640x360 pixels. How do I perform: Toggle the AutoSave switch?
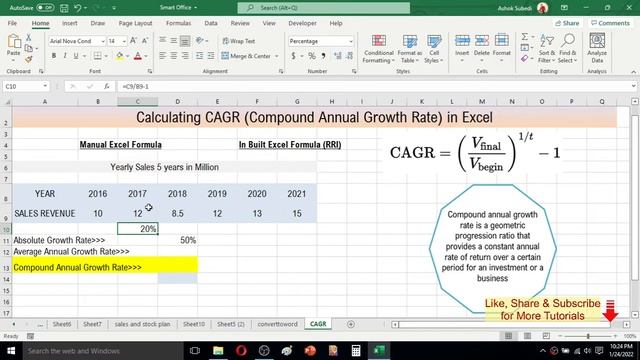pos(44,8)
